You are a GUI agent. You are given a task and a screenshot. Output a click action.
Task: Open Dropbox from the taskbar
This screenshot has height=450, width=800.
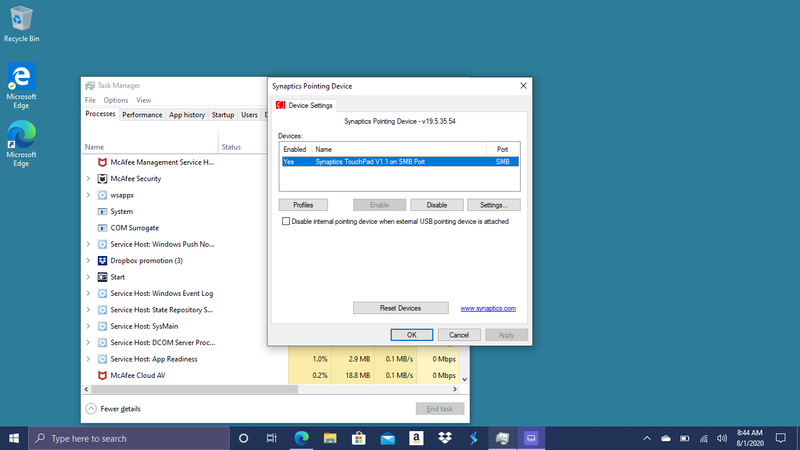tap(445, 438)
